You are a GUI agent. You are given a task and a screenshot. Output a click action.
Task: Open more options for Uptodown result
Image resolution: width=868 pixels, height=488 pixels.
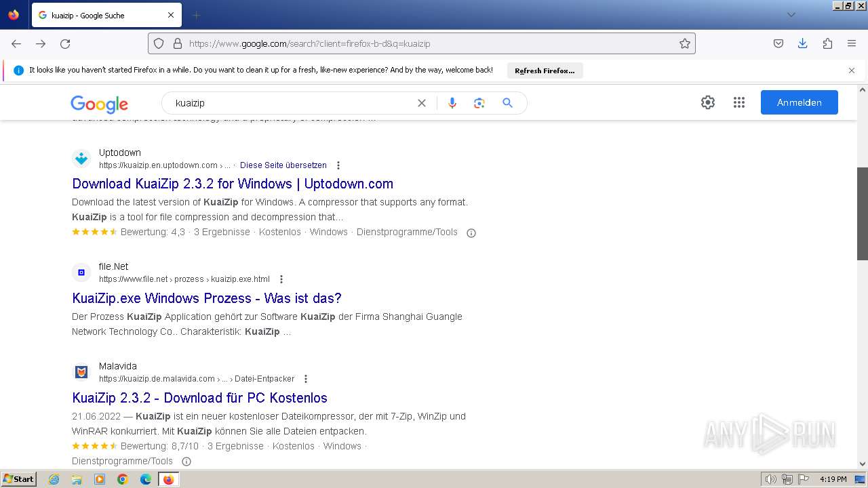pyautogui.click(x=338, y=165)
